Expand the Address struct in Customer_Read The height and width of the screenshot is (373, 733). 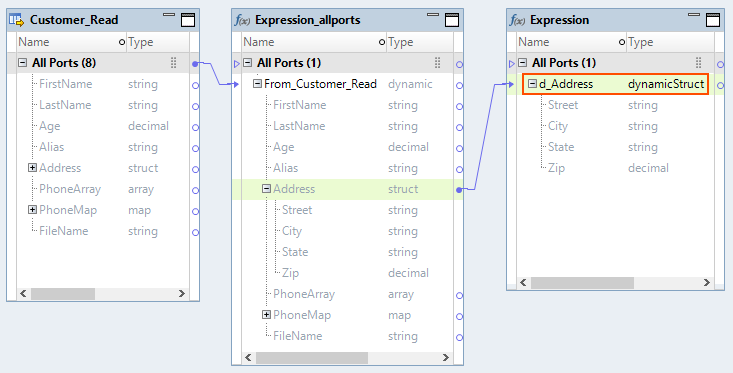[32, 168]
